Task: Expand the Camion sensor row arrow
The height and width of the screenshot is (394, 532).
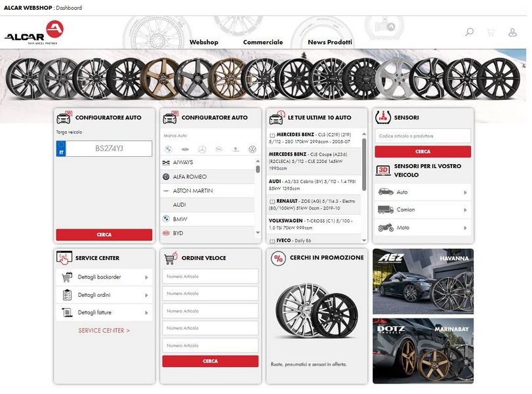Action: tap(465, 210)
